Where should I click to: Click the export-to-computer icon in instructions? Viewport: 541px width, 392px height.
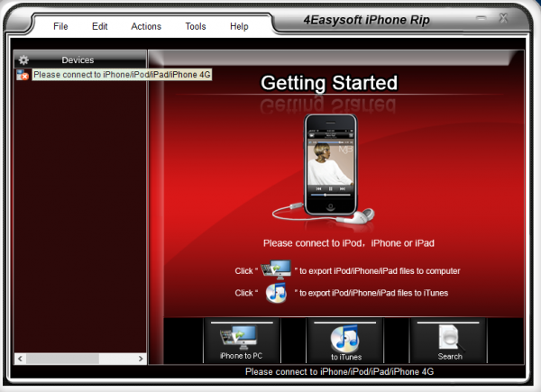[x=276, y=269]
